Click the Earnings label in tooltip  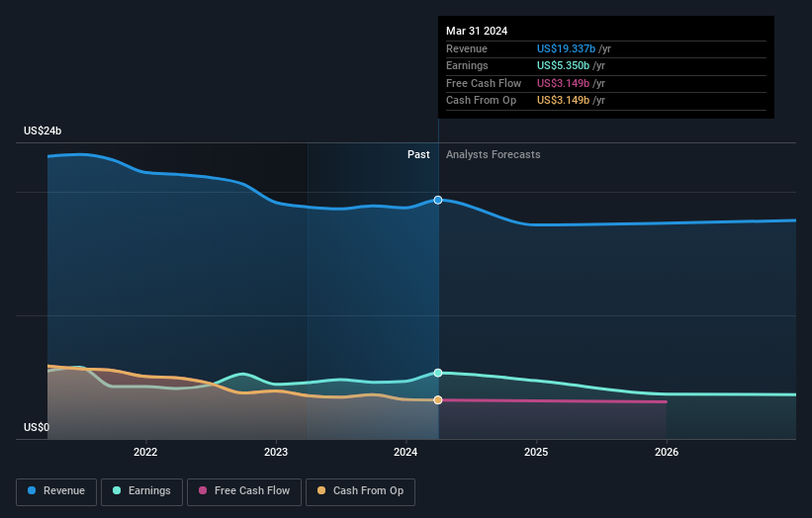click(467, 65)
